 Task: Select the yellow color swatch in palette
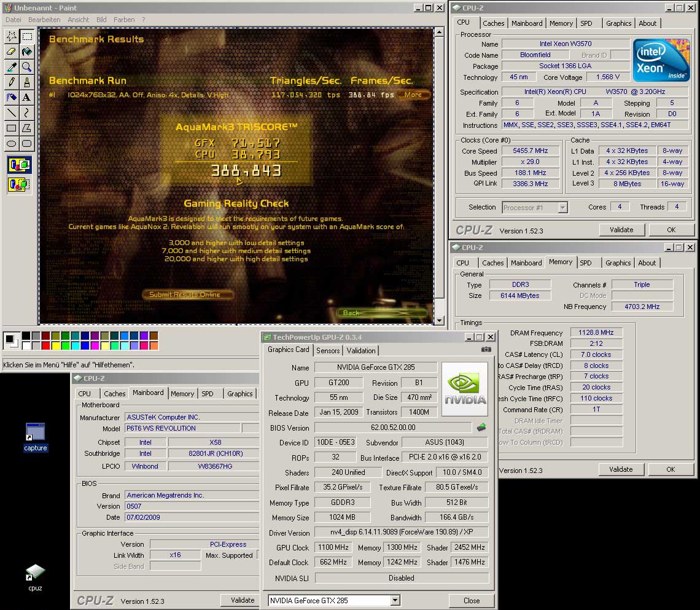[x=55, y=346]
